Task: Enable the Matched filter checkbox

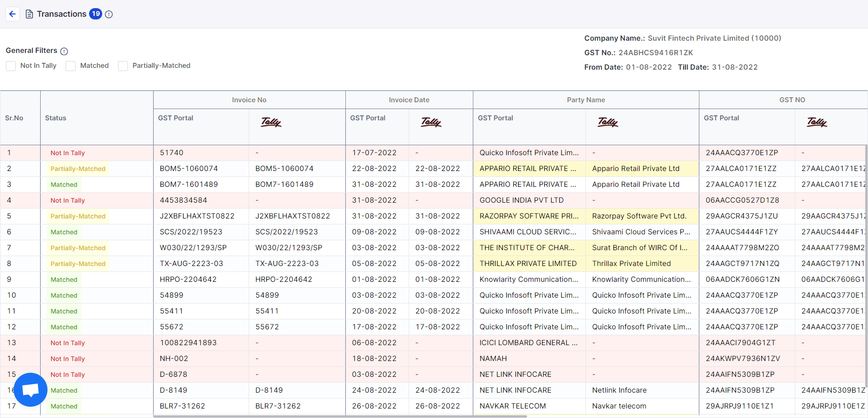Action: tap(71, 66)
